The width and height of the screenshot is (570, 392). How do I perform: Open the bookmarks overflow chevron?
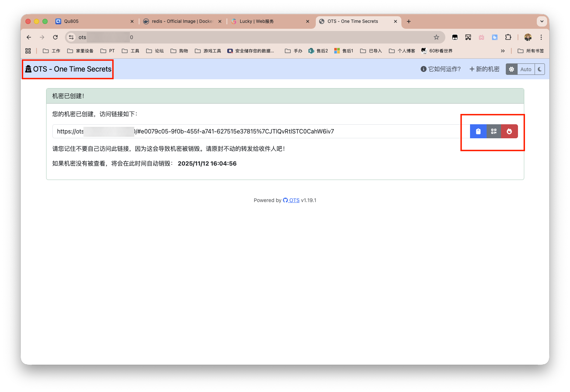pyautogui.click(x=503, y=51)
